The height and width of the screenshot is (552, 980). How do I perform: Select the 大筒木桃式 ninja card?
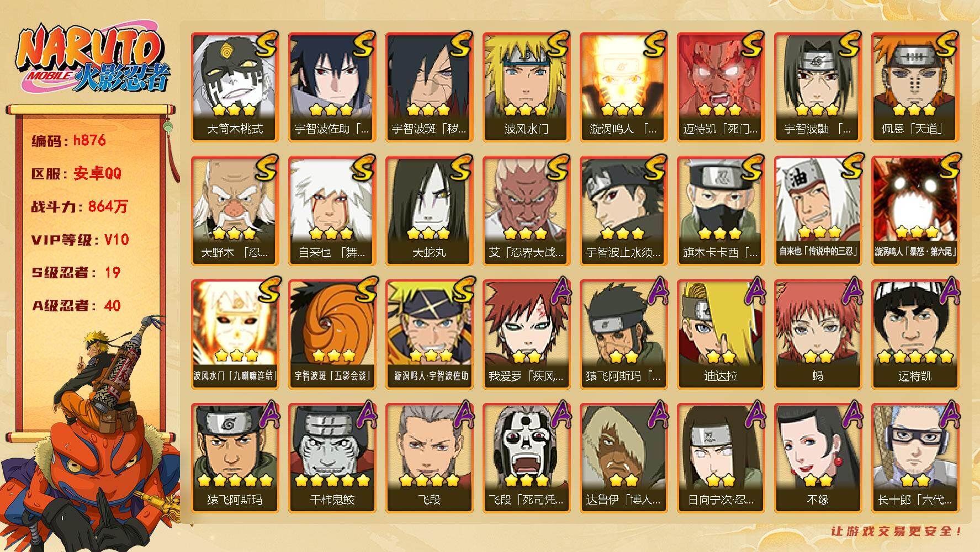pyautogui.click(x=235, y=87)
